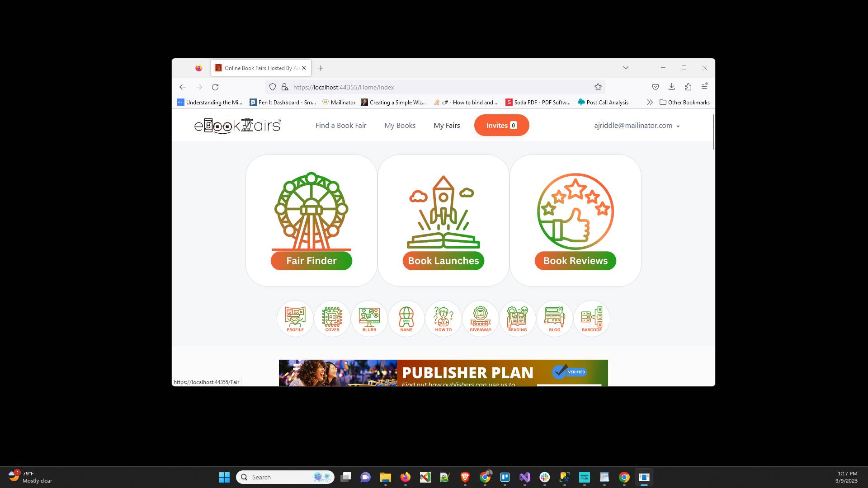Open the Book Reviews thumbs-up card

(575, 220)
